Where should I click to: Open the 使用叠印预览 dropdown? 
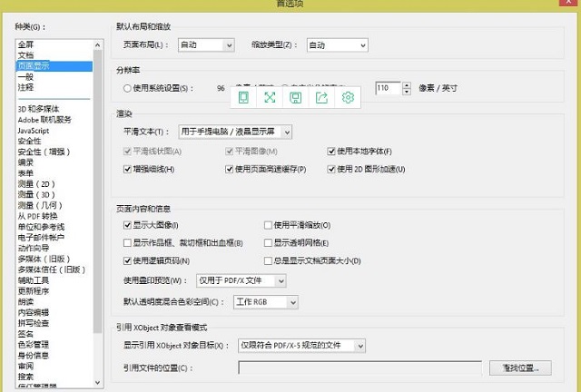click(x=241, y=281)
